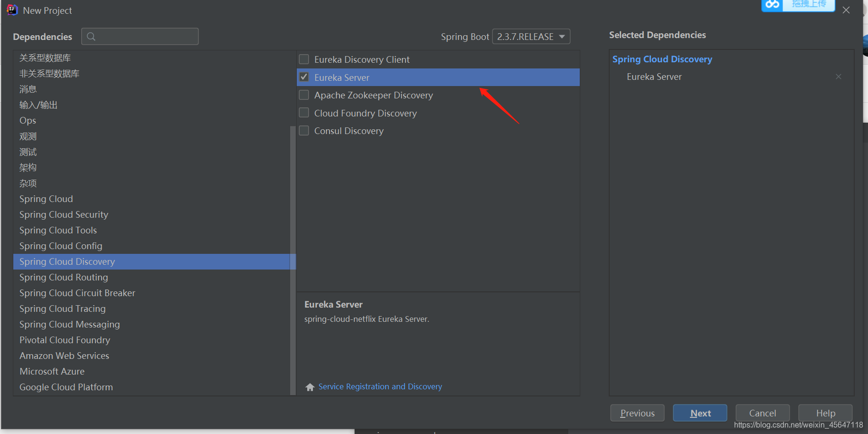Remove Eureka Server from selected dependencies
868x434 pixels.
point(839,77)
